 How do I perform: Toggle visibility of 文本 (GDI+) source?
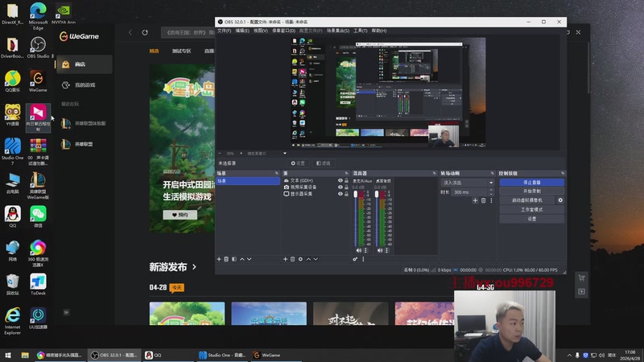pos(340,180)
